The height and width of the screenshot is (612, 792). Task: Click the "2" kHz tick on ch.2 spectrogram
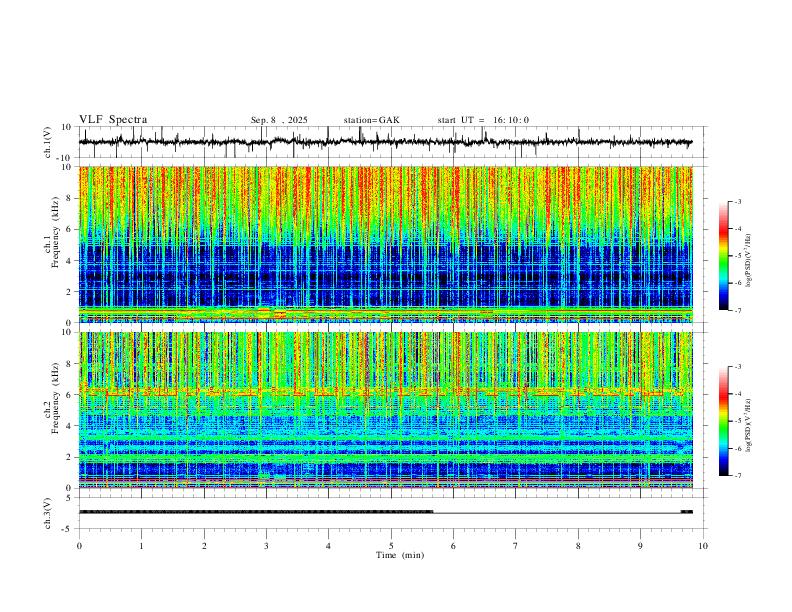pyautogui.click(x=70, y=457)
